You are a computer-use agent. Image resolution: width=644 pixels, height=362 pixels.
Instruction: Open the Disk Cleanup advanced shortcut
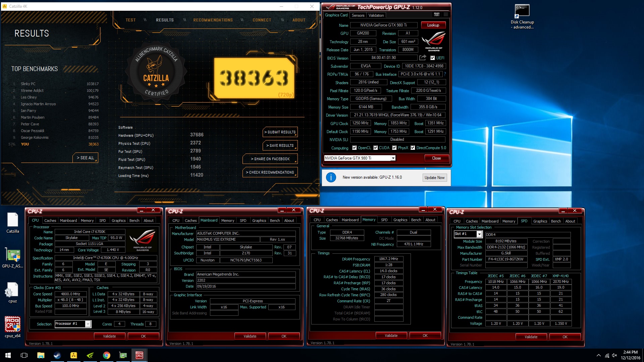click(522, 17)
